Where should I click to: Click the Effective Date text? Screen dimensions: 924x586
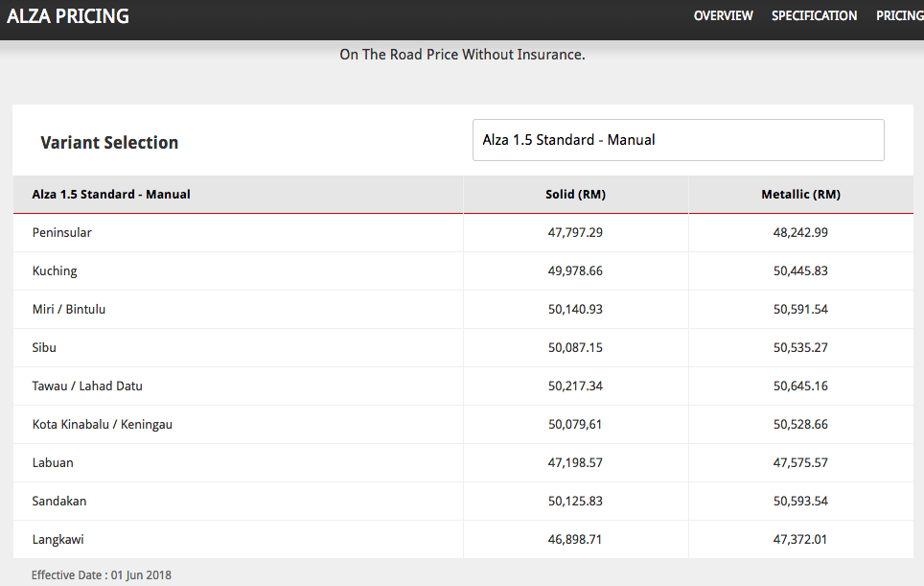(x=102, y=575)
